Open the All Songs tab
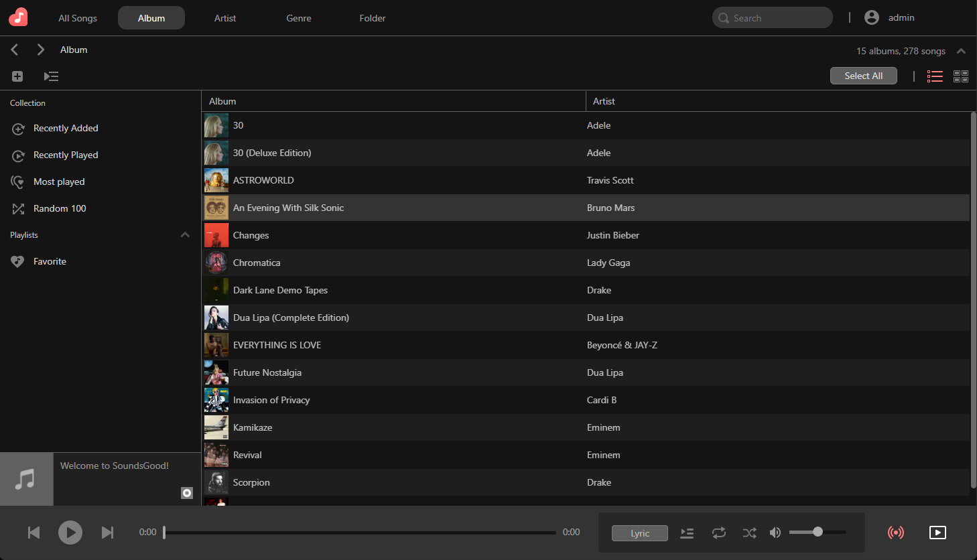 click(78, 18)
